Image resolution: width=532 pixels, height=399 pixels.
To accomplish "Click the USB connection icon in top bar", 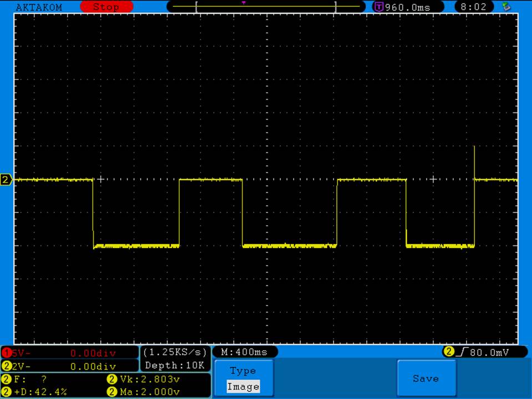I will 505,7.
